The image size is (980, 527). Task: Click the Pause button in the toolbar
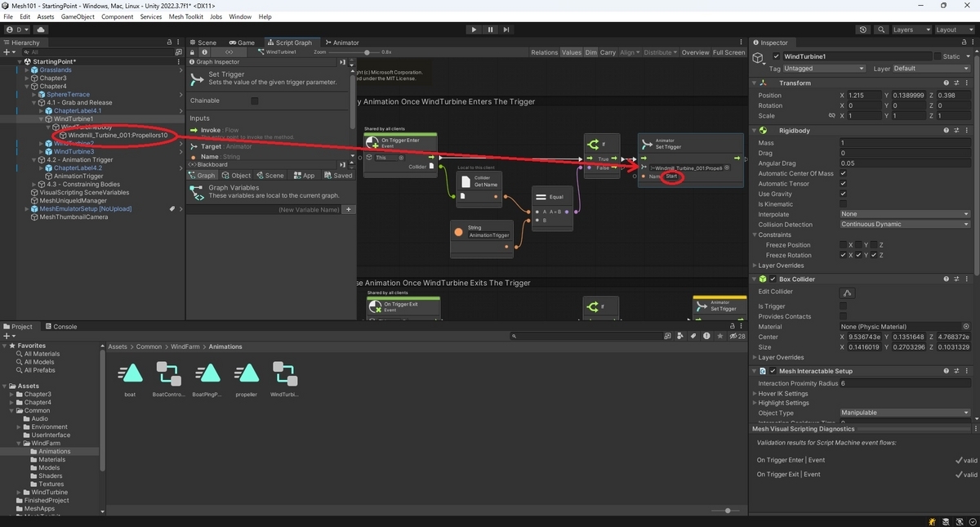click(x=490, y=29)
